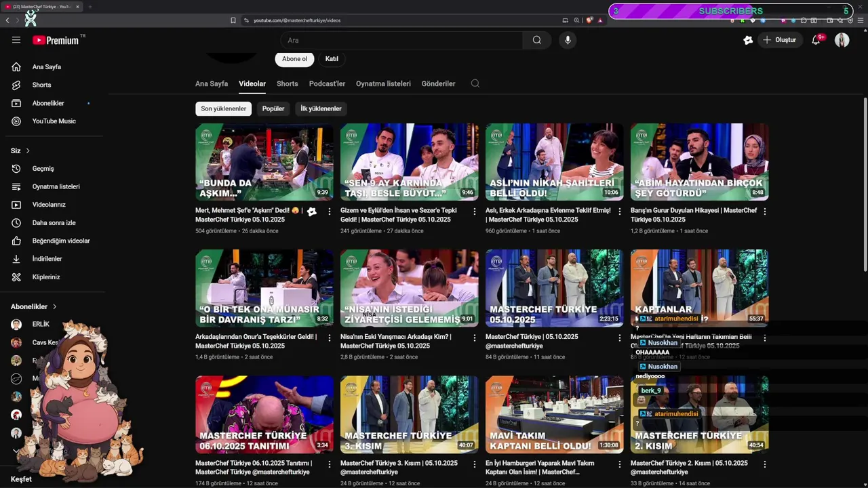Start voice search with microphone icon
This screenshot has width=868, height=488.
[568, 40]
